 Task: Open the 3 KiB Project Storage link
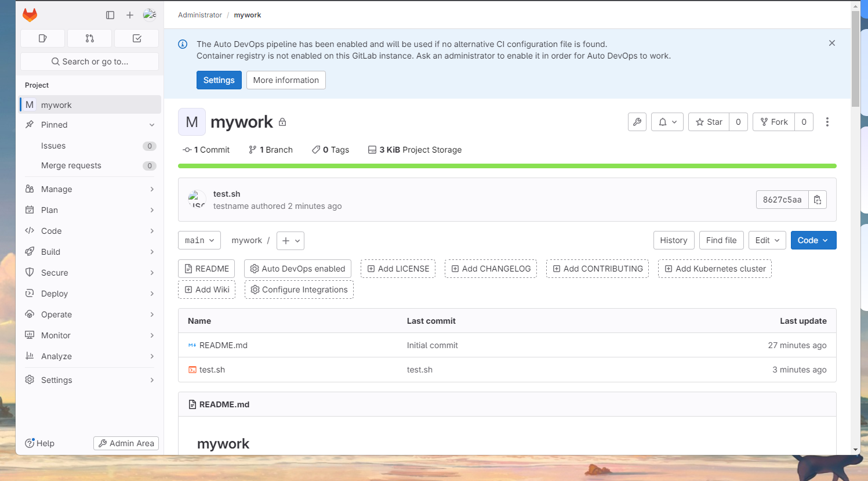coord(415,150)
